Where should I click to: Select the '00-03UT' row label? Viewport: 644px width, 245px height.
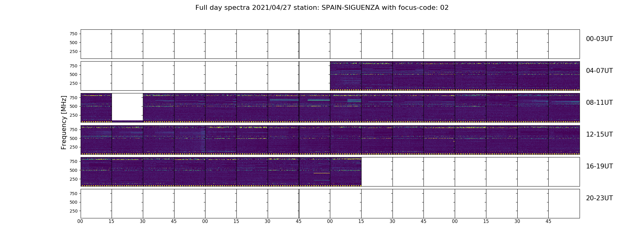(599, 39)
